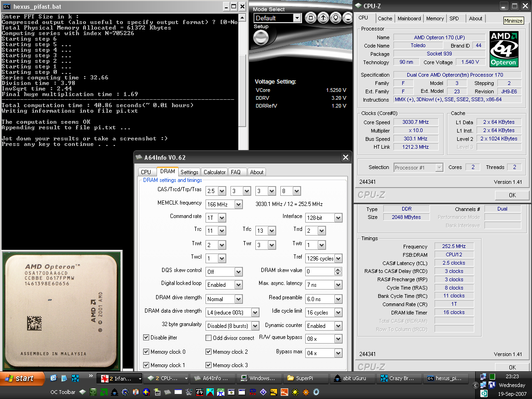Open Calculator tab in A64Info
532x399 pixels.
click(214, 172)
